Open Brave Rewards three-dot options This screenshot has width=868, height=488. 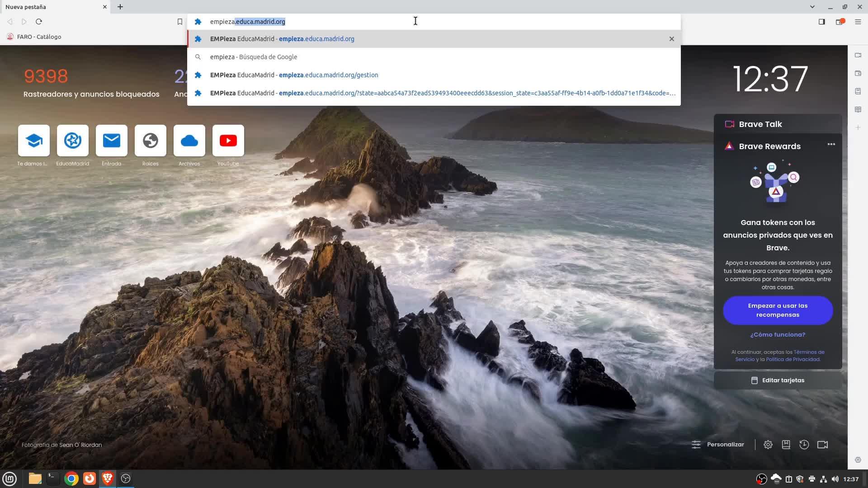coord(831,145)
